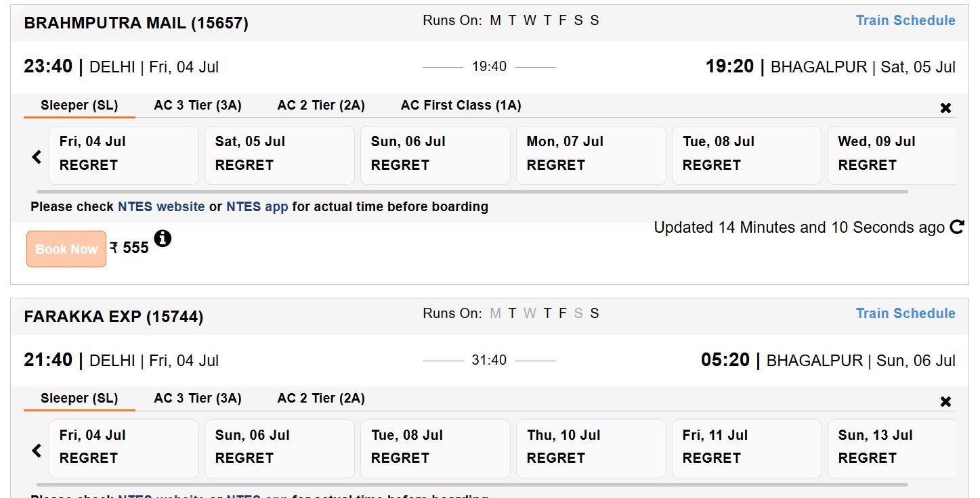Open the NTES website link
Viewport: 980px width, 498px height.
click(x=161, y=207)
